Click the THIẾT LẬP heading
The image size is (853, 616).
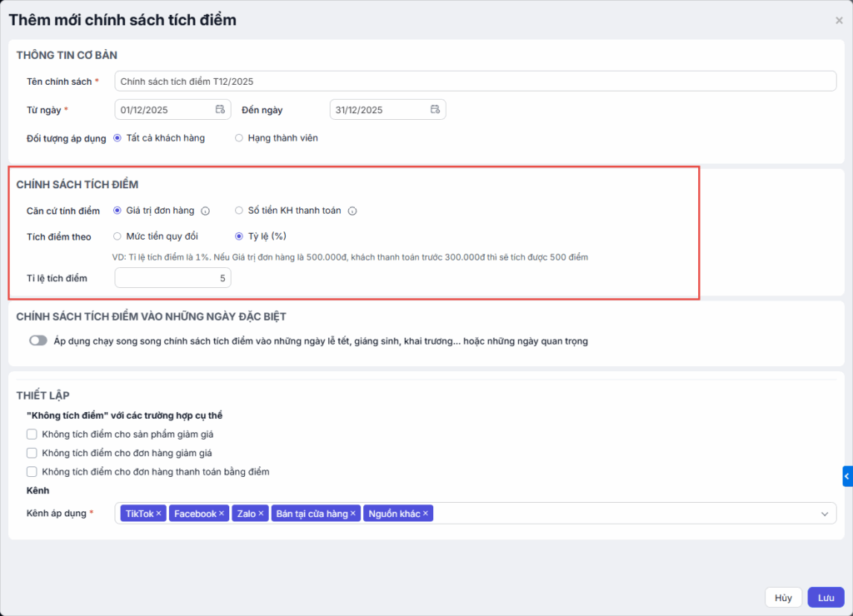coord(43,395)
